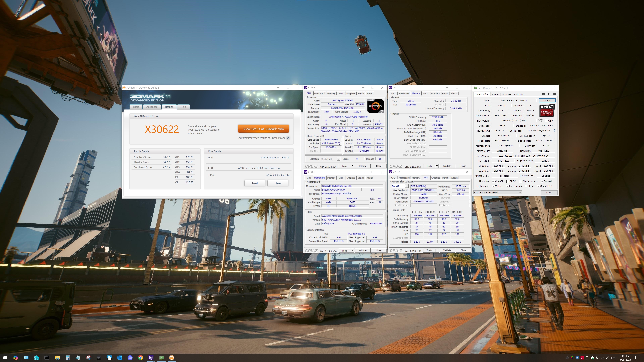Take a GPU-Z screenshot with camera icon

[x=543, y=94]
